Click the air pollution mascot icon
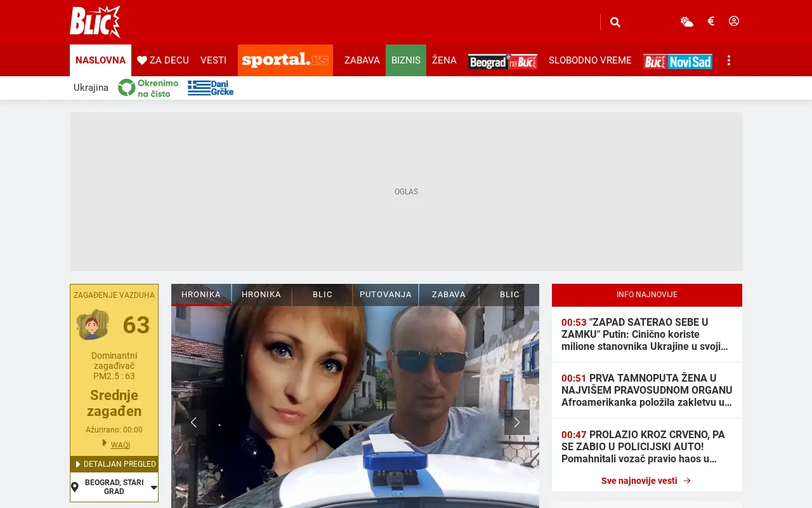 pos(93,324)
